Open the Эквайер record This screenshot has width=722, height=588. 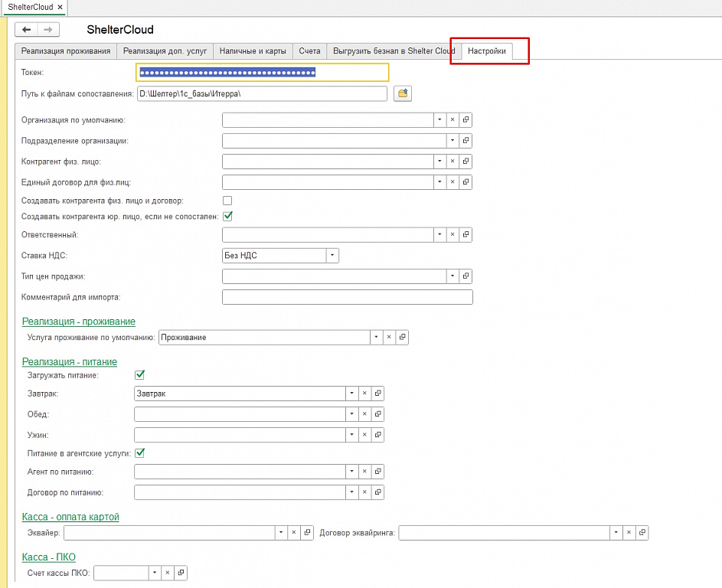pyautogui.click(x=307, y=533)
